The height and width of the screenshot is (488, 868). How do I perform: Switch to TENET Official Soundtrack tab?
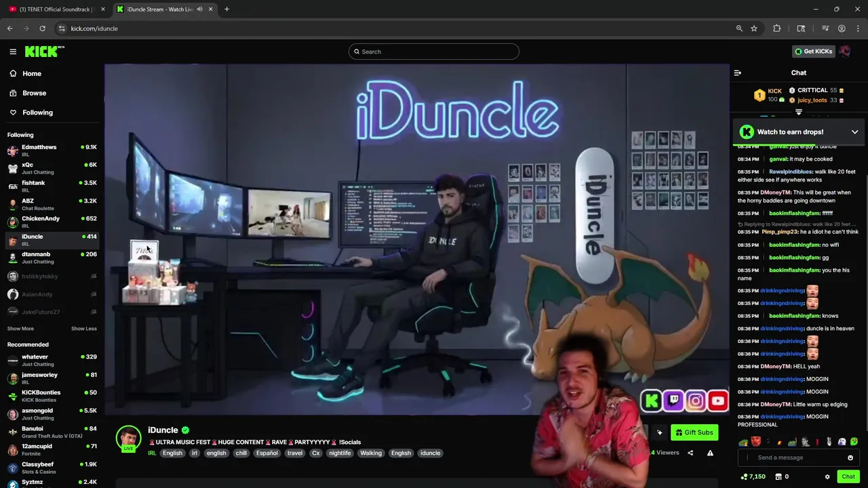click(x=56, y=9)
